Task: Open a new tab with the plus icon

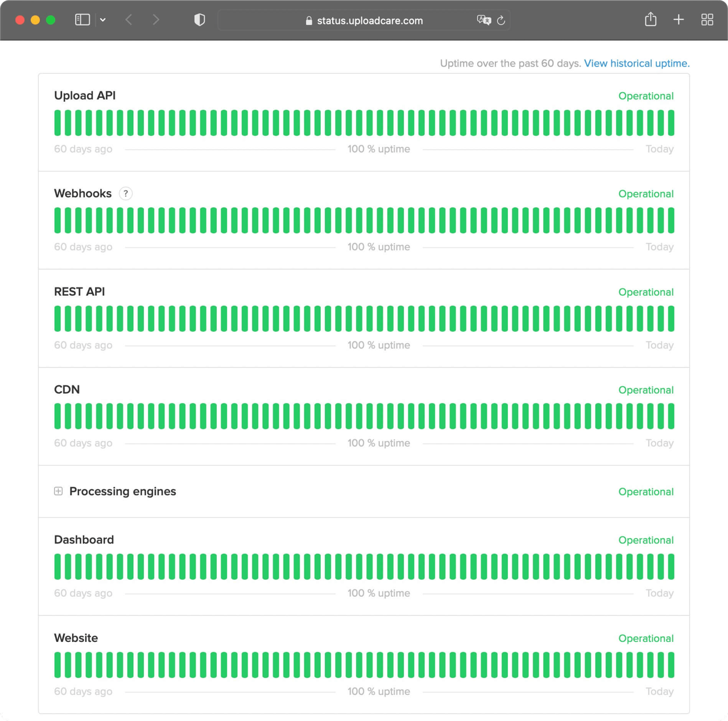Action: tap(679, 19)
